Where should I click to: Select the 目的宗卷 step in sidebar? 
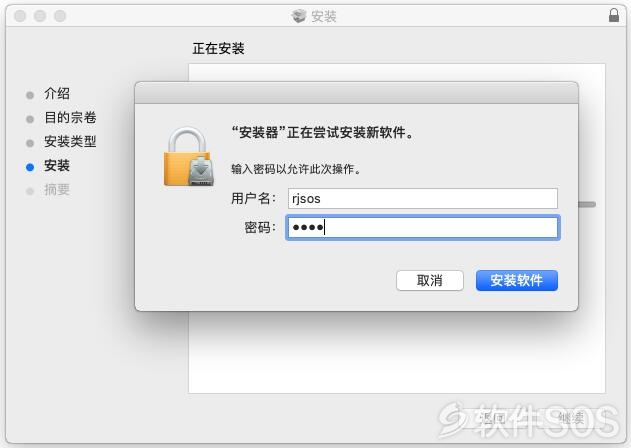coord(70,118)
